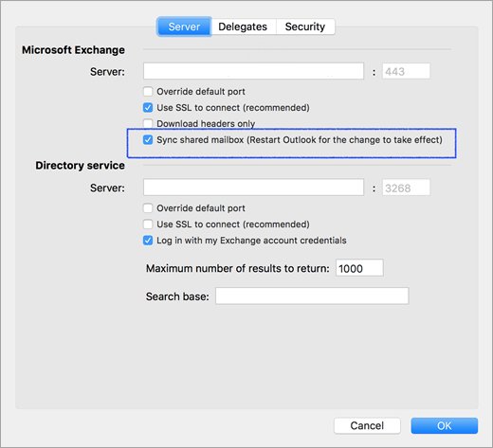
Task: Select the Server tab
Action: coord(184,27)
